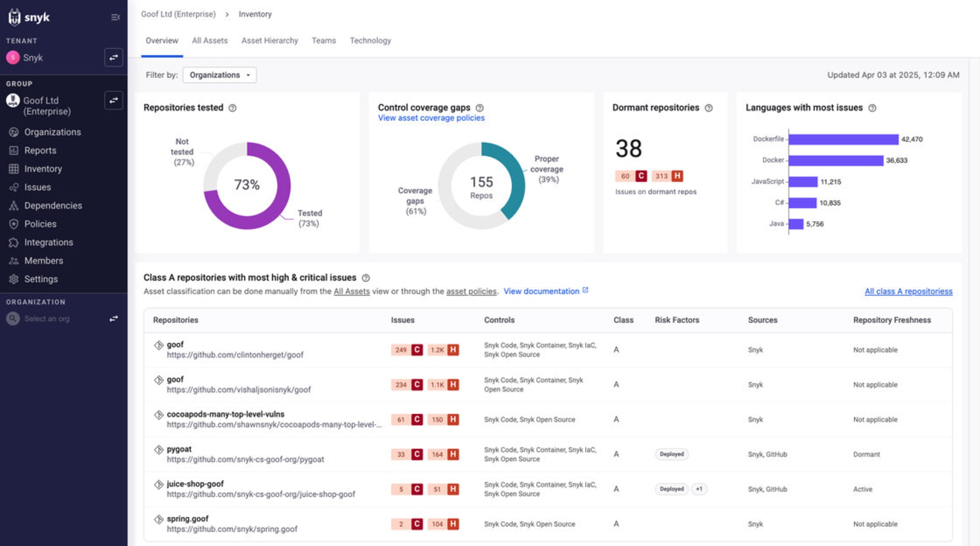The width and height of the screenshot is (980, 546).
Task: Click the Repository Freshness column header
Action: (892, 320)
